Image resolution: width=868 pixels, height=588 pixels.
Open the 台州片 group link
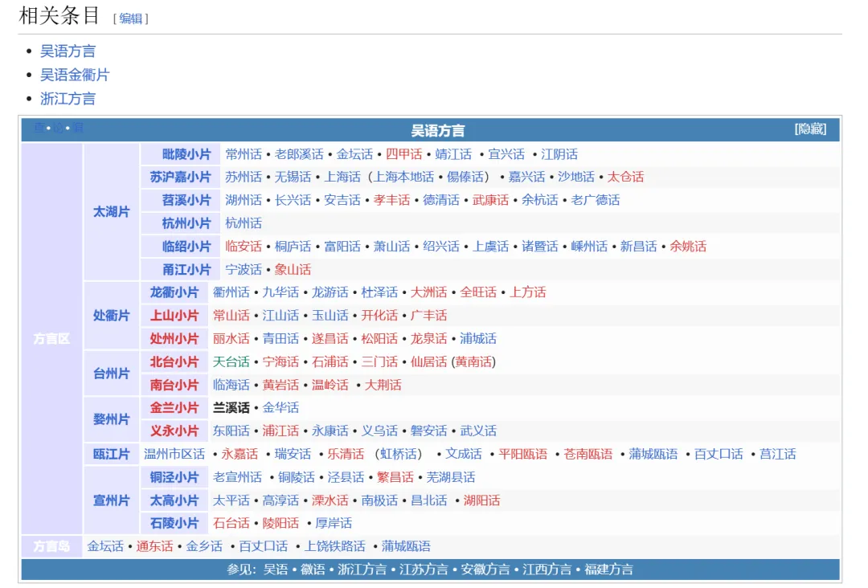[x=111, y=374]
